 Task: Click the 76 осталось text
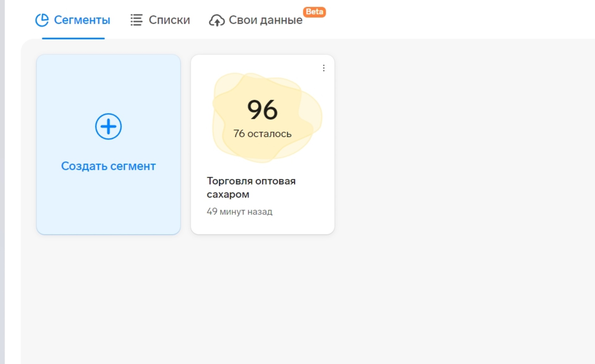[x=262, y=134]
